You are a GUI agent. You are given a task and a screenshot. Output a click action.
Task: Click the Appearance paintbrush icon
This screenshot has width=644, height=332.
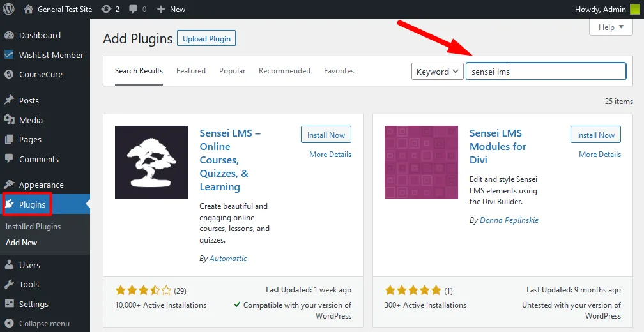(x=9, y=185)
